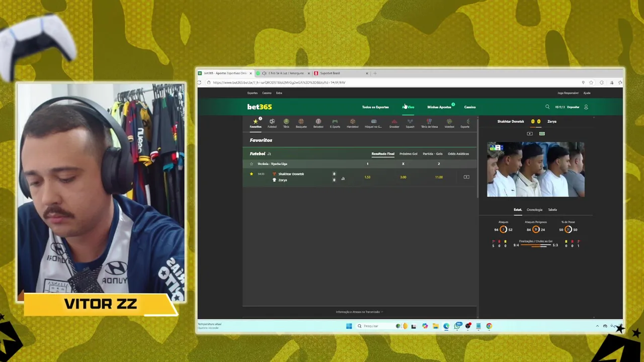The width and height of the screenshot is (644, 362).
Task: Open Windows Start menu on taskbar
Action: click(x=349, y=326)
